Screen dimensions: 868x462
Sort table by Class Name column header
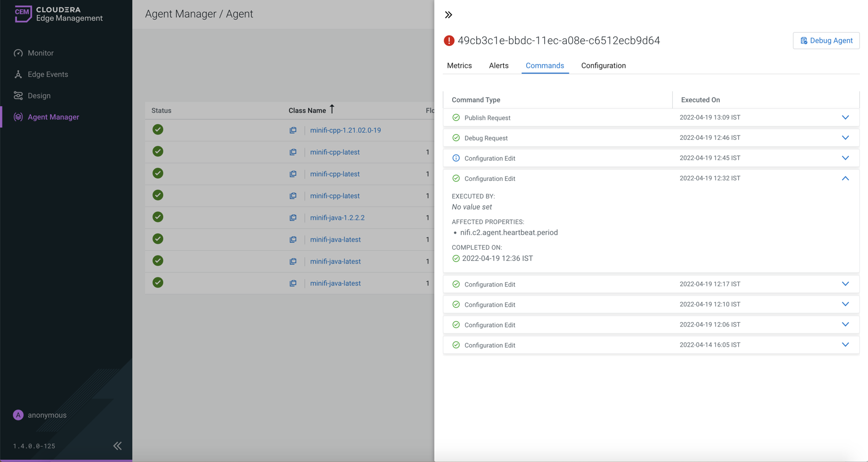tap(307, 110)
